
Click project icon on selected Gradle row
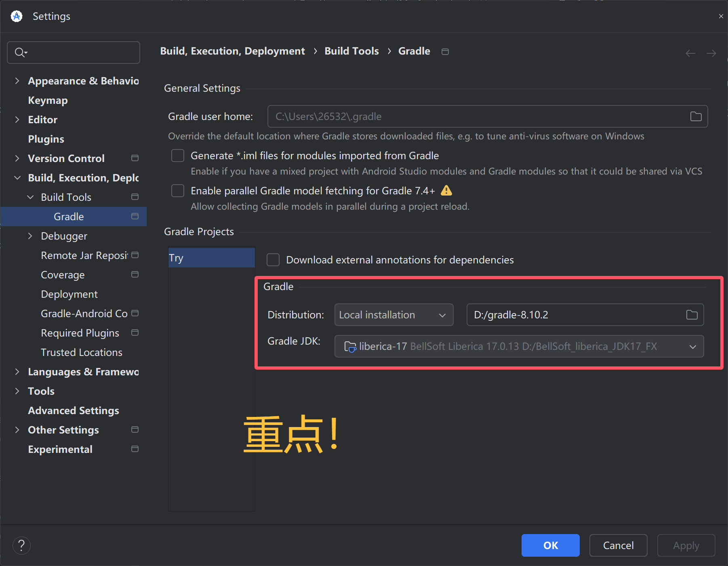pos(135,216)
